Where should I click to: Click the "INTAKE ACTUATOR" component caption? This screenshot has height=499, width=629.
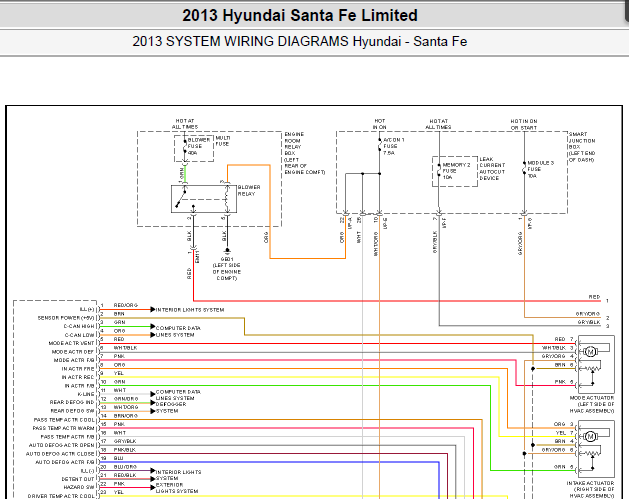click(590, 490)
